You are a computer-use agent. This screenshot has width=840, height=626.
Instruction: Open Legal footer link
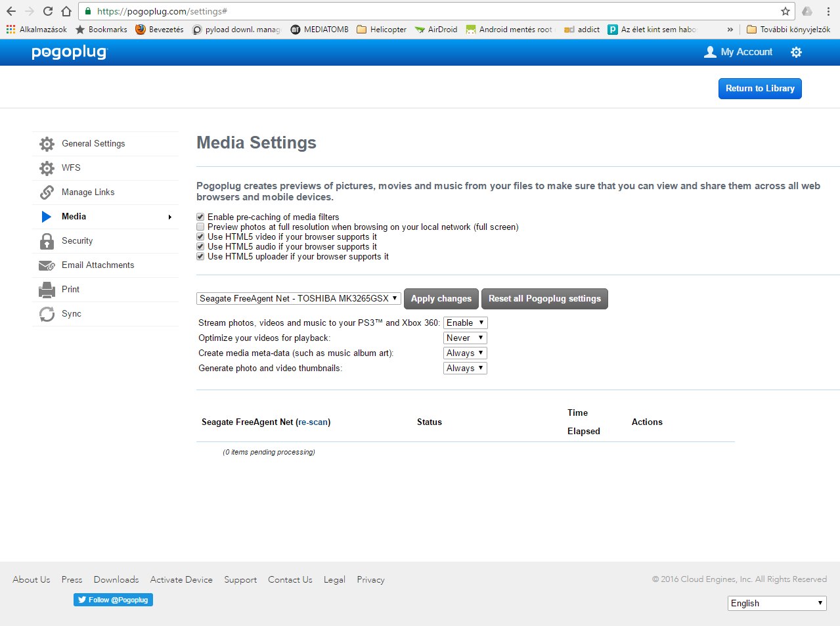(334, 579)
